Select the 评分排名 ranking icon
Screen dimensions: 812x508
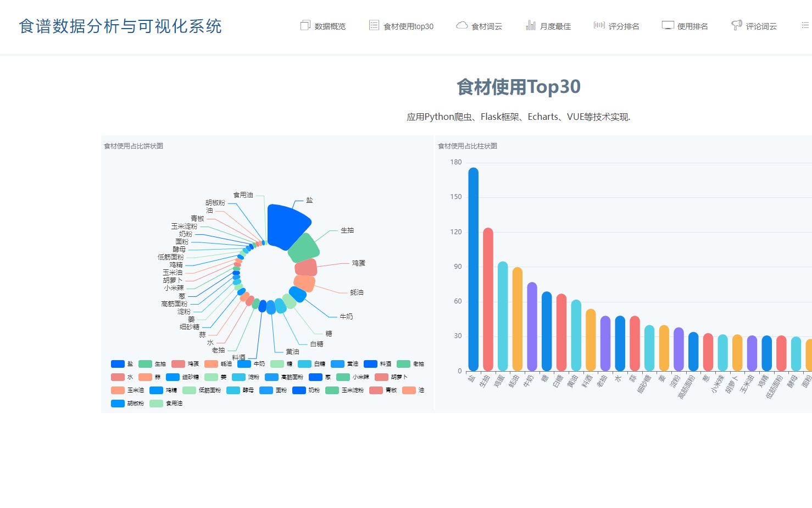[x=598, y=24]
